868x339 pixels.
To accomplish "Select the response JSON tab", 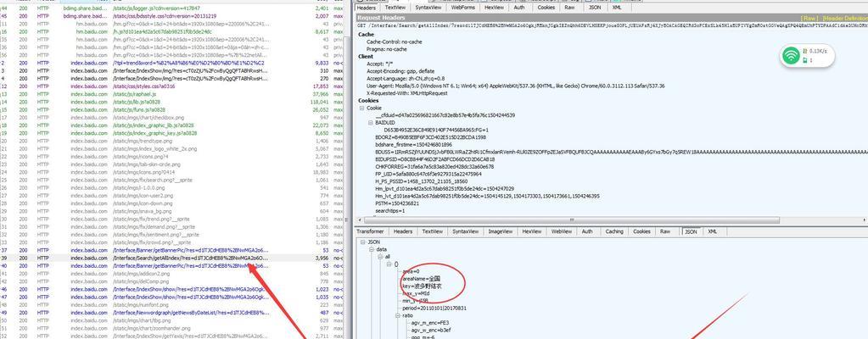I will coord(691,231).
